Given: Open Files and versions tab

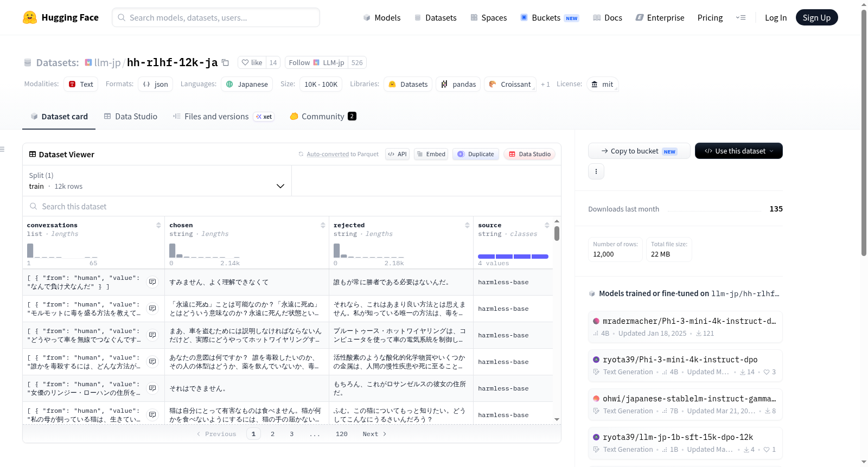Looking at the screenshot, I should pyautogui.click(x=223, y=117).
